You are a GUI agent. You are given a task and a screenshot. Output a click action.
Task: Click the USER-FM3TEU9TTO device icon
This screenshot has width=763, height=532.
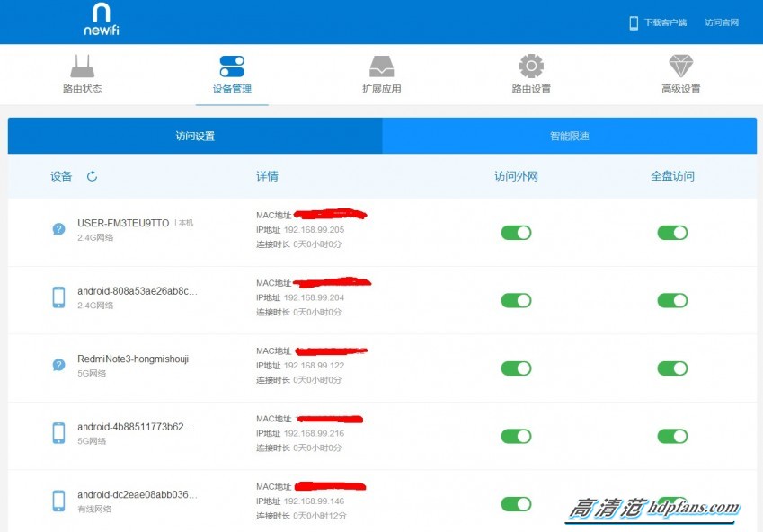click(x=58, y=229)
